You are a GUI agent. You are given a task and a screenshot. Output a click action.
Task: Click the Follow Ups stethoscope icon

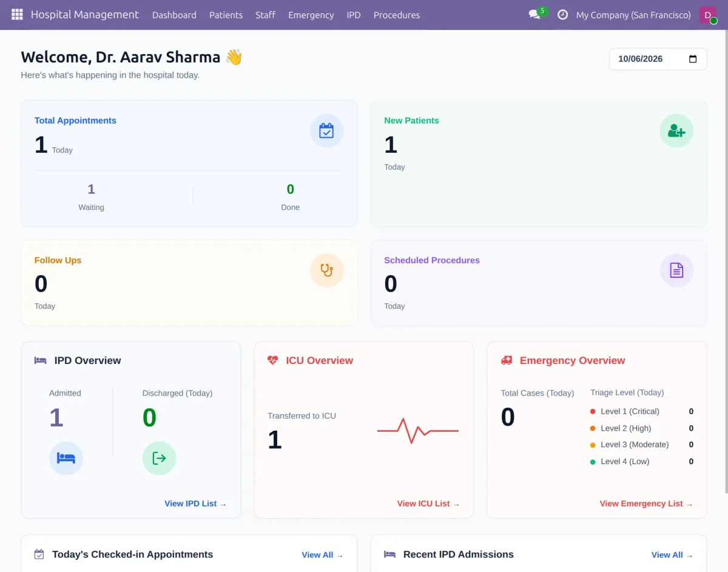point(326,271)
